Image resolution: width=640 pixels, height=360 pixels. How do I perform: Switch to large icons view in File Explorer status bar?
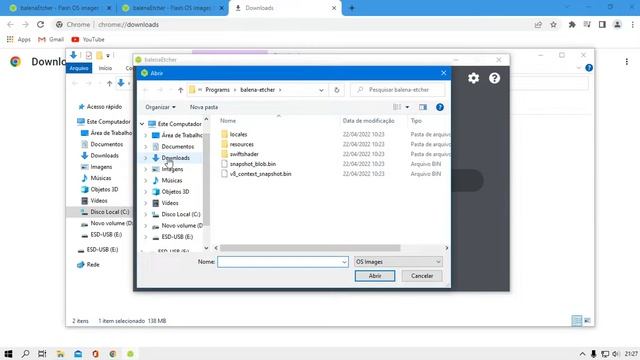587,321
